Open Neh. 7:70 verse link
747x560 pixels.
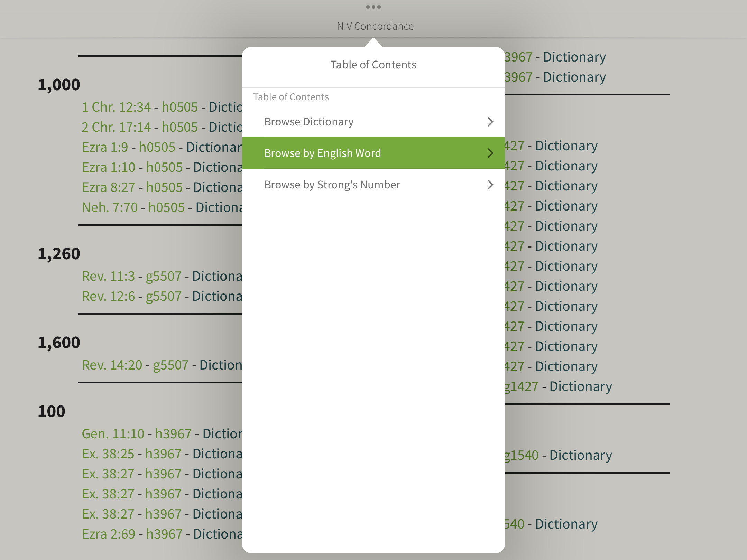coord(110,207)
